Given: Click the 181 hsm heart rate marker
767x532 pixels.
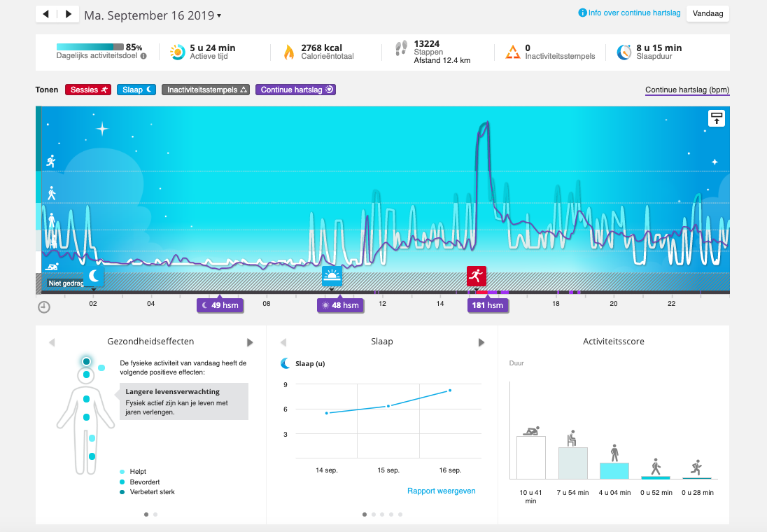Looking at the screenshot, I should tap(488, 305).
